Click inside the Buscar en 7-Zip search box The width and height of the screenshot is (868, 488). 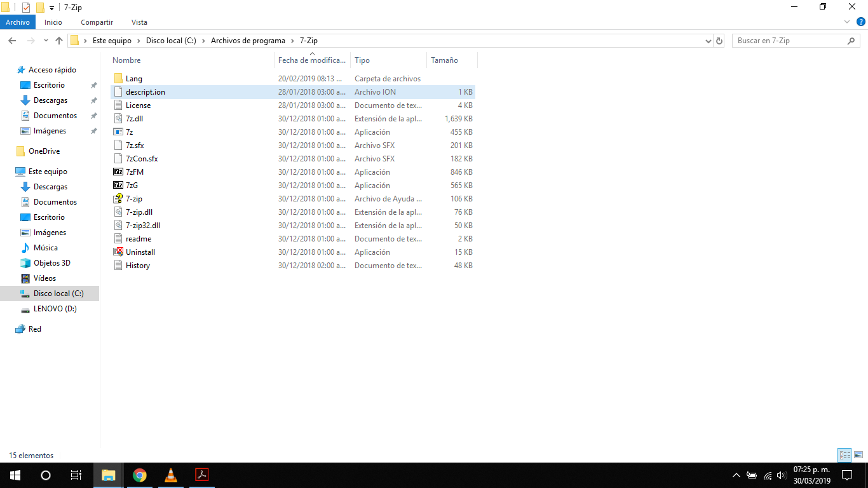coord(790,41)
